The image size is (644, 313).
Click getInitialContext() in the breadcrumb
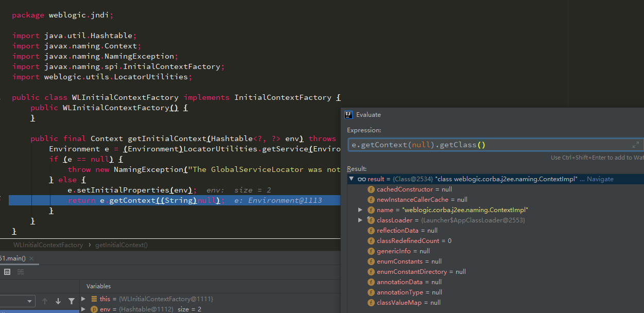coord(121,245)
